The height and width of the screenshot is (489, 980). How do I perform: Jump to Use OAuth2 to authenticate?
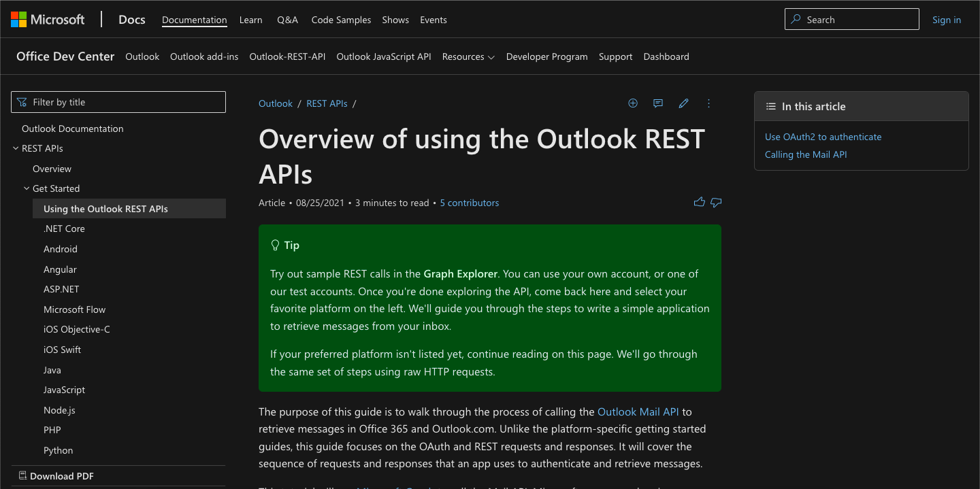coord(823,137)
